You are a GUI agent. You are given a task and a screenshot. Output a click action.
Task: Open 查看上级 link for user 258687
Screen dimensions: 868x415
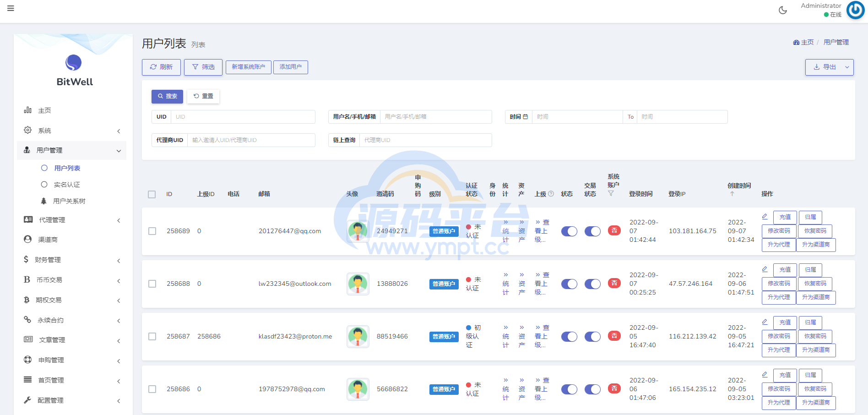tap(542, 336)
